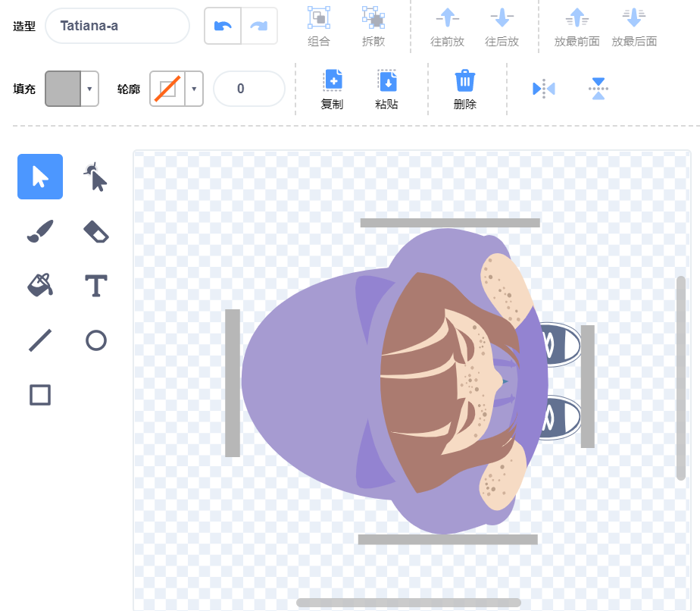Open the outline color dropdown arrow
This screenshot has width=700, height=611.
coord(194,89)
